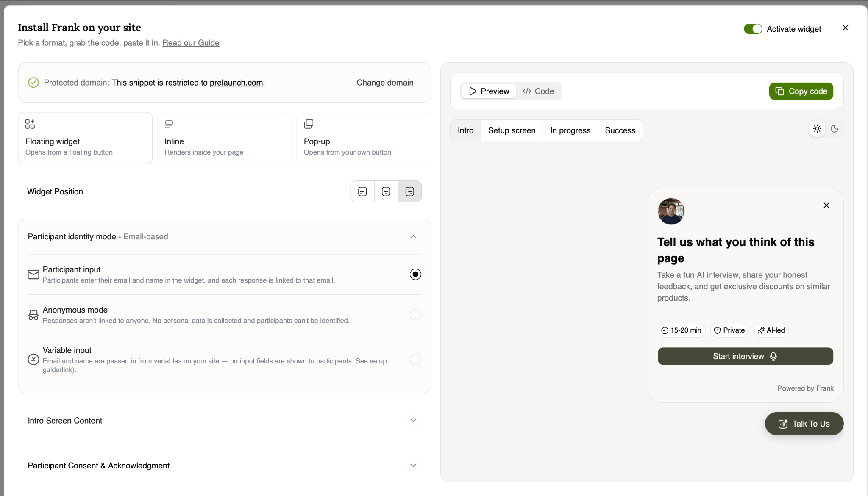Click the Widget Position label
Screen dimensions: 868x496
(55, 191)
